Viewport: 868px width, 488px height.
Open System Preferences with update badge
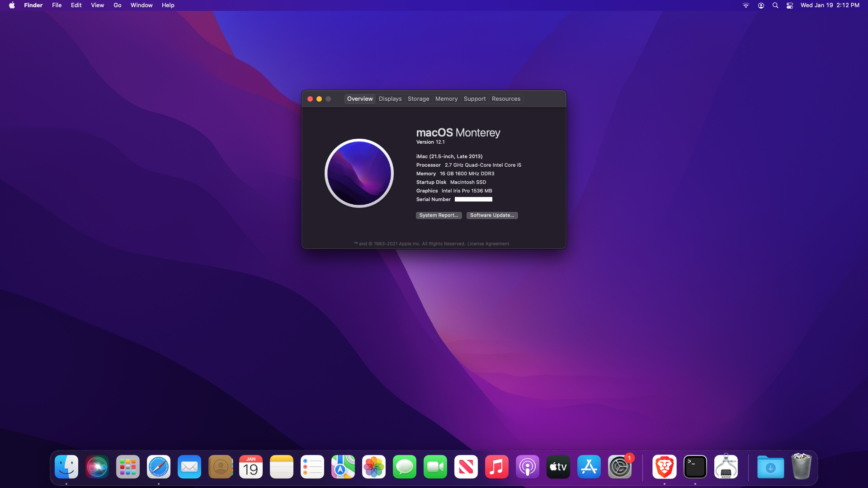(620, 467)
